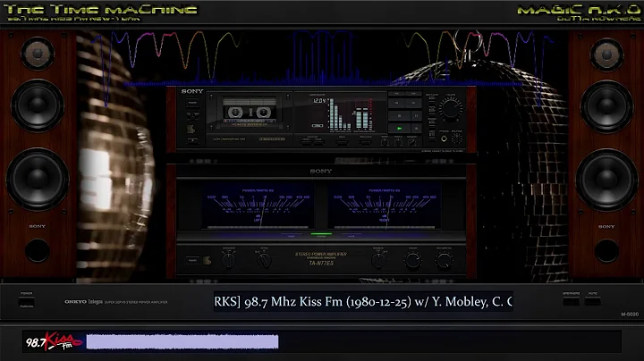This screenshot has width=644, height=361.
Task: Click the STEREO POWER AMPLIFIER TA-N77ES label
Action: tap(321, 258)
